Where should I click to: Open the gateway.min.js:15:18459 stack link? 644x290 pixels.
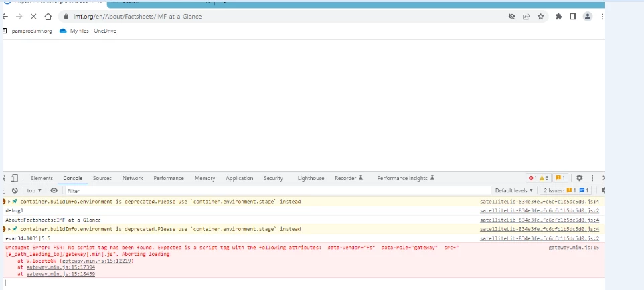tap(61, 274)
